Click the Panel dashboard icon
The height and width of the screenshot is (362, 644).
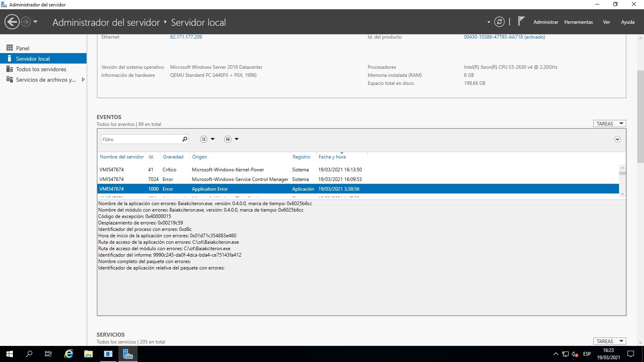click(x=10, y=48)
